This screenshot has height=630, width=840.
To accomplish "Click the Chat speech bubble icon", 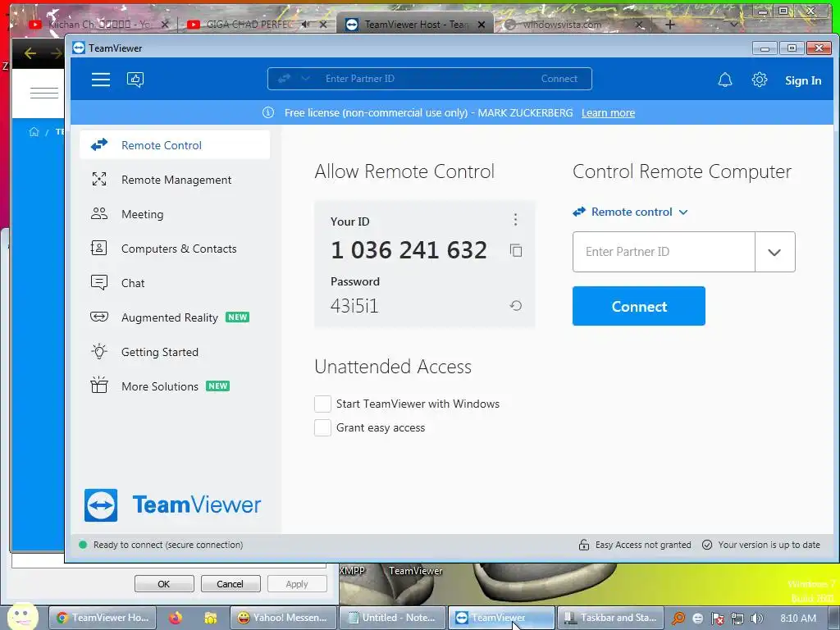I will tap(99, 282).
